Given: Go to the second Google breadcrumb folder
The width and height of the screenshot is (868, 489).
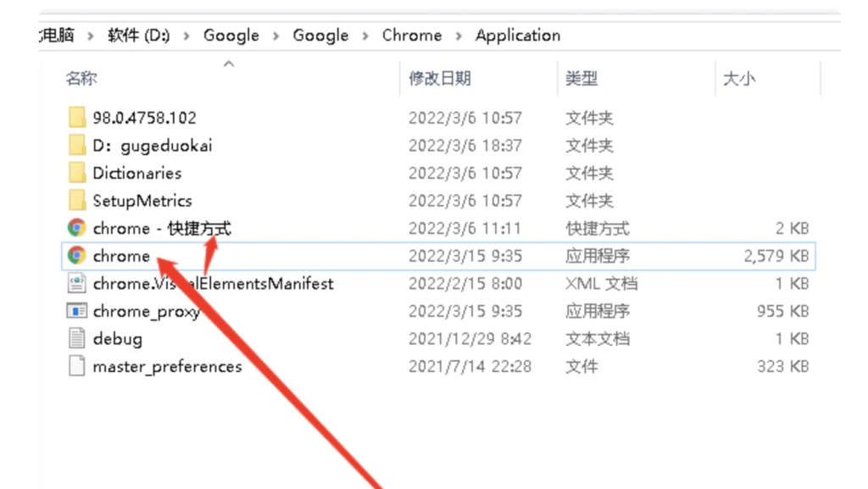Looking at the screenshot, I should click(x=320, y=36).
